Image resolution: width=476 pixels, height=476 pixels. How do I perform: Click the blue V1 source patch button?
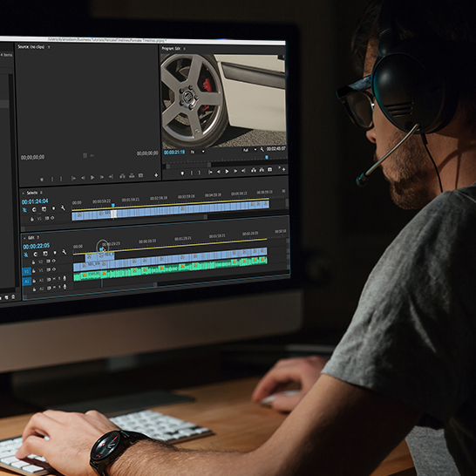26,271
